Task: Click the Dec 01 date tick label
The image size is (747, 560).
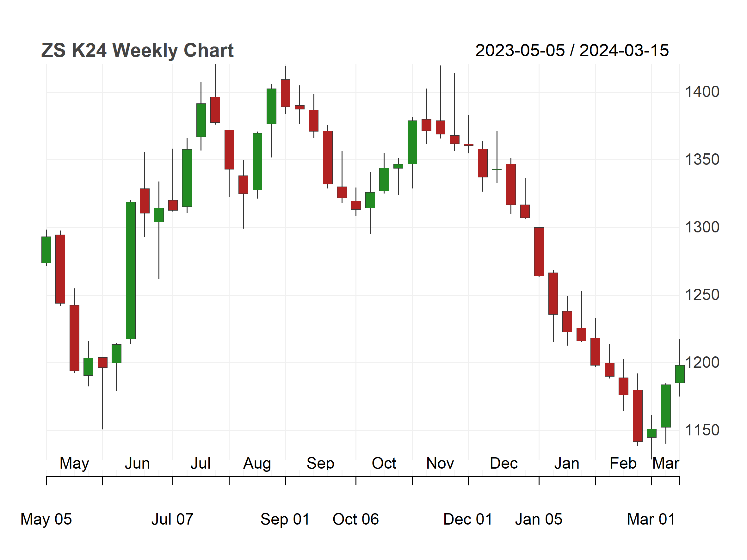Action: pos(468,520)
